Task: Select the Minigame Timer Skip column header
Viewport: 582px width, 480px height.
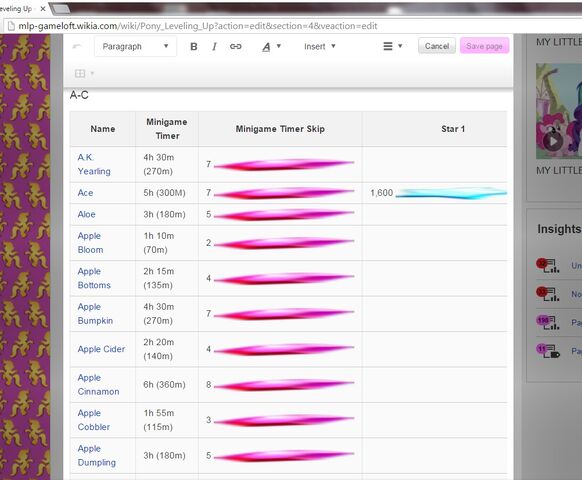Action: coord(280,129)
